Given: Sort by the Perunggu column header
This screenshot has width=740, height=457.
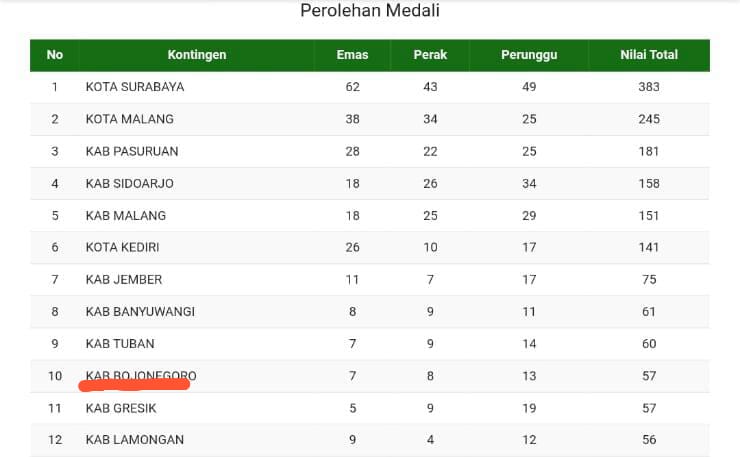Looking at the screenshot, I should click(x=529, y=55).
